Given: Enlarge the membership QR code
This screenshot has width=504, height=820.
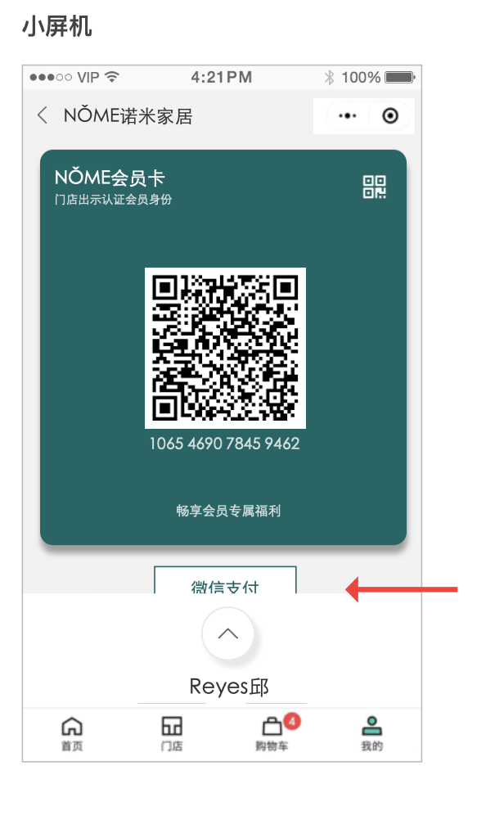Looking at the screenshot, I should pyautogui.click(x=225, y=348).
